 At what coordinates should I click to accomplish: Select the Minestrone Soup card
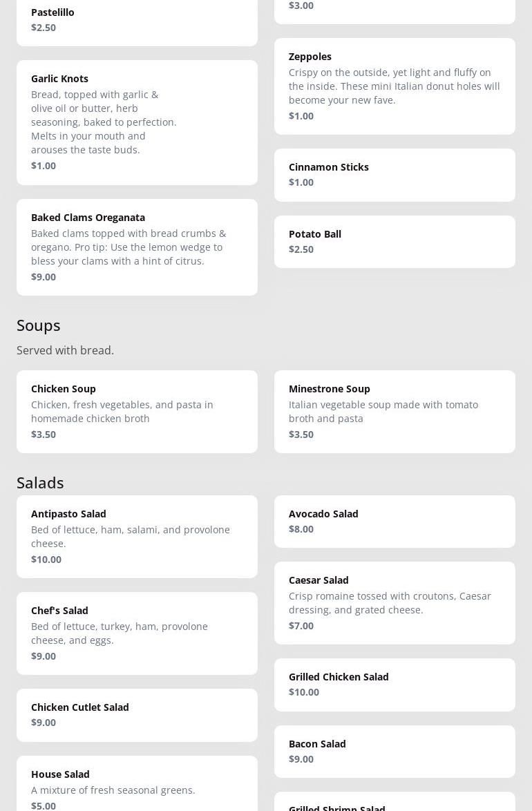(395, 412)
